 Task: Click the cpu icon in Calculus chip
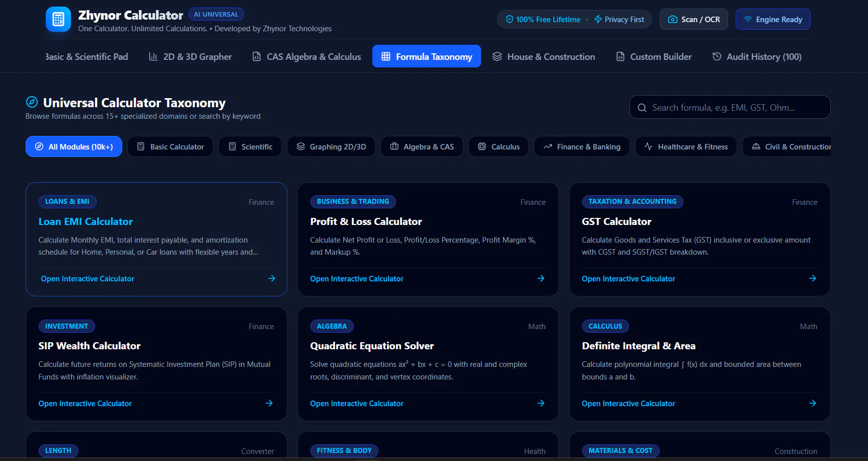pos(482,146)
